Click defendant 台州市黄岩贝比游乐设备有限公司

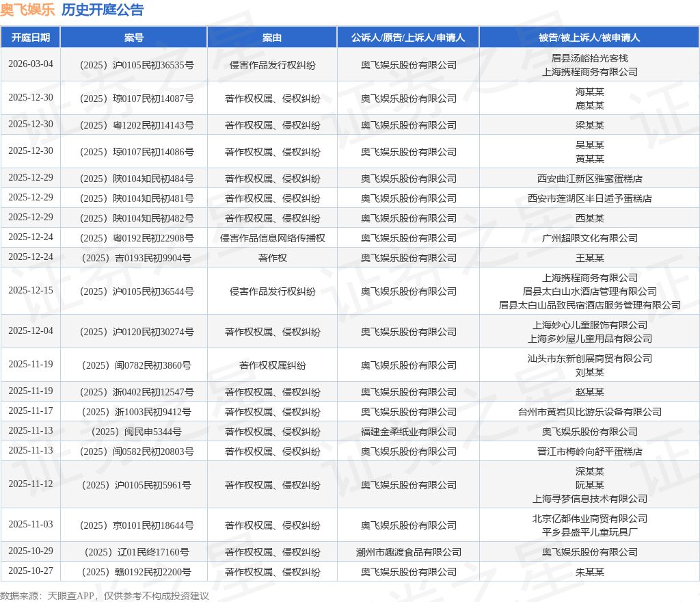(x=589, y=413)
